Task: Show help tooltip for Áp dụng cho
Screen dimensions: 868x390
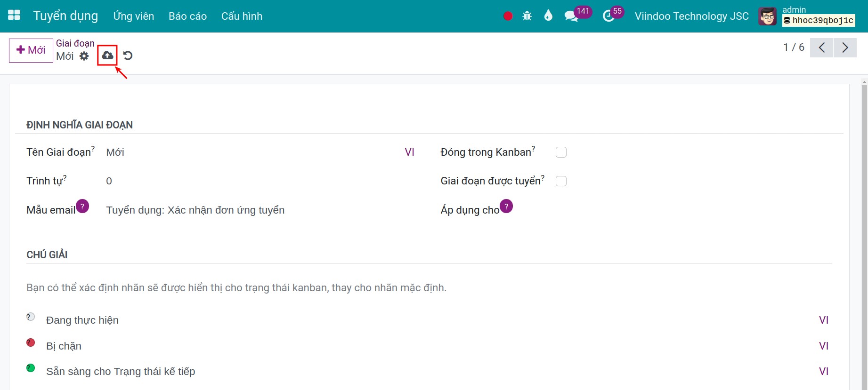Action: click(506, 206)
